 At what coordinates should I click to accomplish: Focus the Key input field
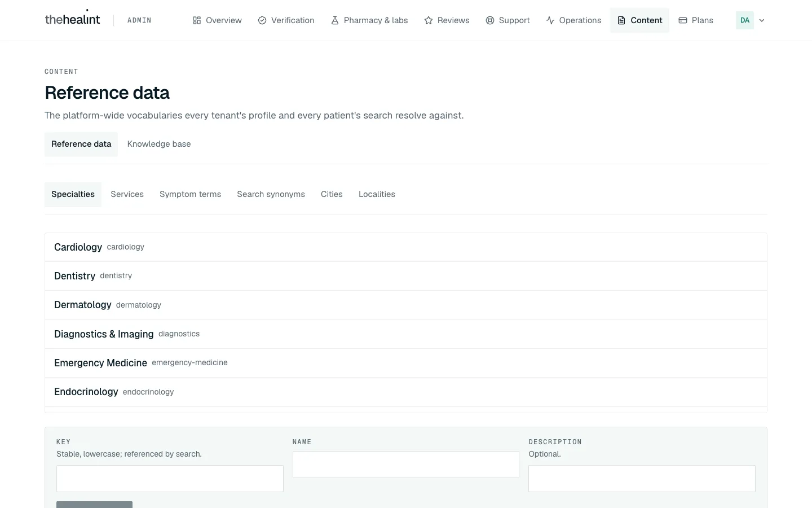point(170,479)
